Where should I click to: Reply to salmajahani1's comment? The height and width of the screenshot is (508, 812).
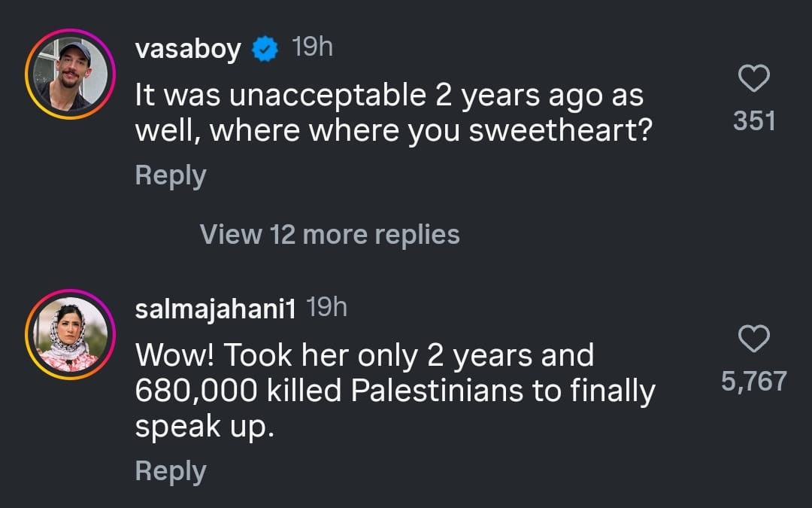[x=171, y=471]
